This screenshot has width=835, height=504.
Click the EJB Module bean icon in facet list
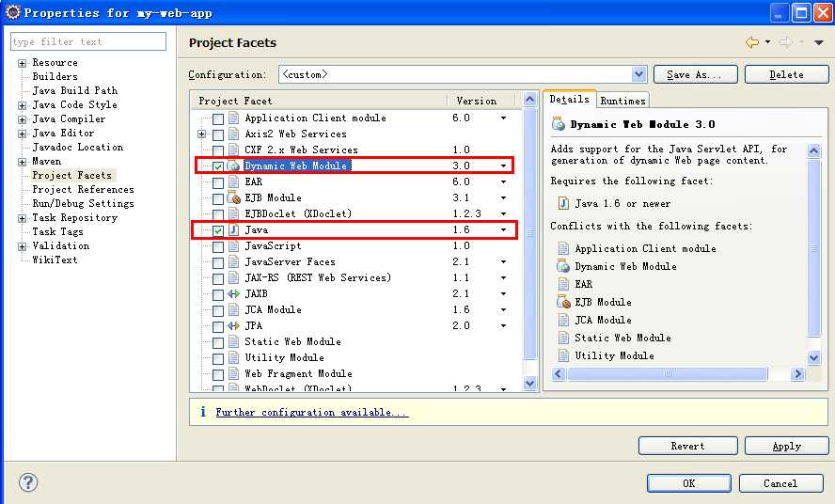234,197
